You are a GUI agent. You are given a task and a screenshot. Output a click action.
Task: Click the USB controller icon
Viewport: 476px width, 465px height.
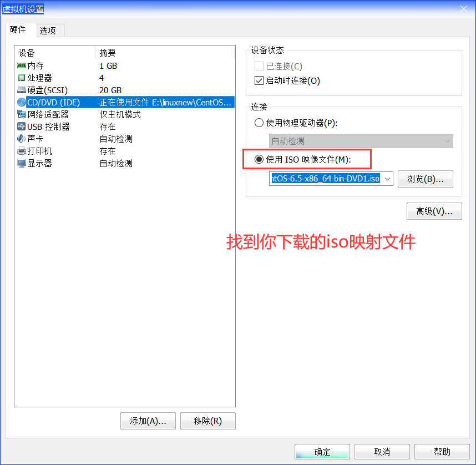[22, 127]
